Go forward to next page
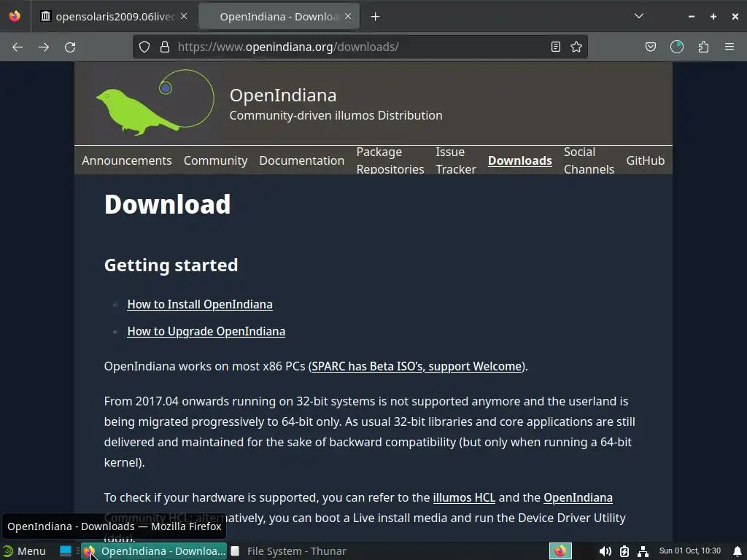This screenshot has height=560, width=747. coord(44,47)
